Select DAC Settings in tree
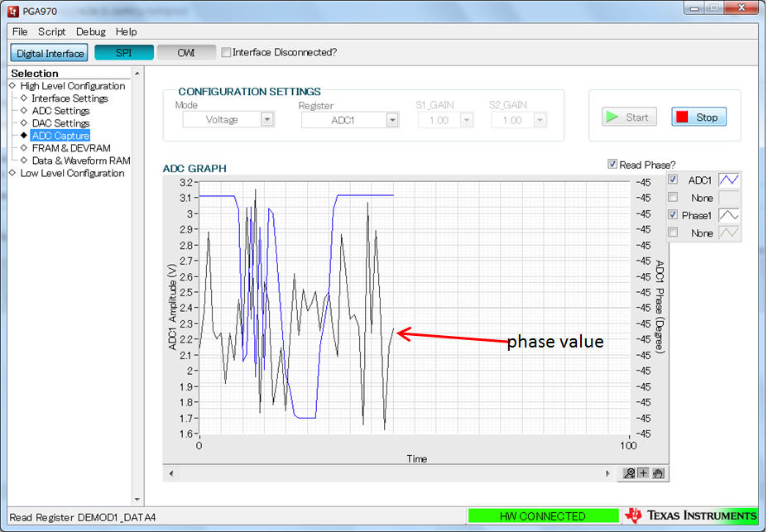This screenshot has width=768, height=532. tap(60, 123)
